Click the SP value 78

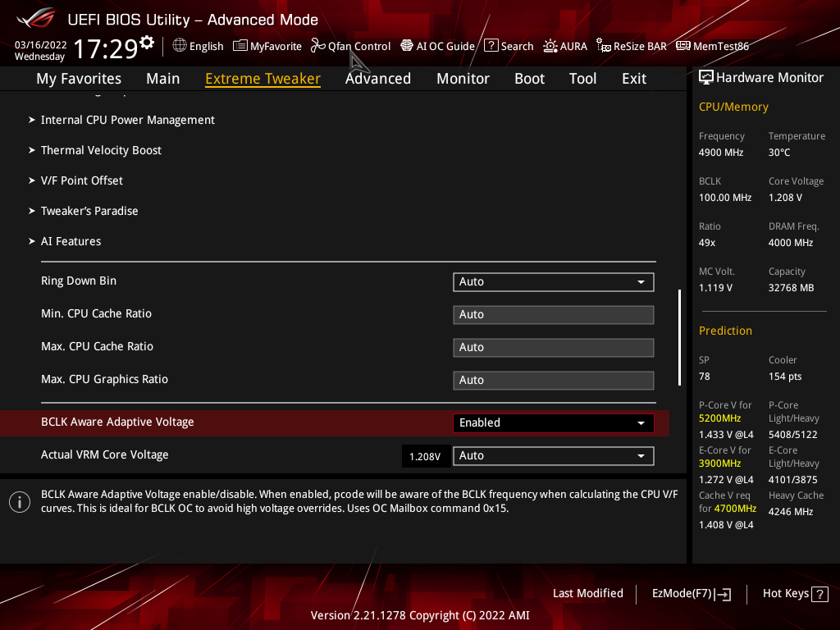[x=705, y=377]
